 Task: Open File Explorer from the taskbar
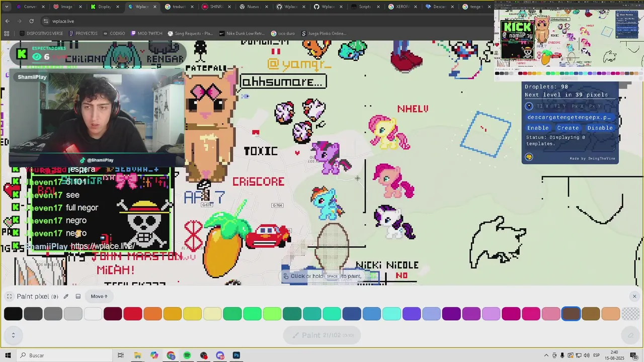(137, 355)
